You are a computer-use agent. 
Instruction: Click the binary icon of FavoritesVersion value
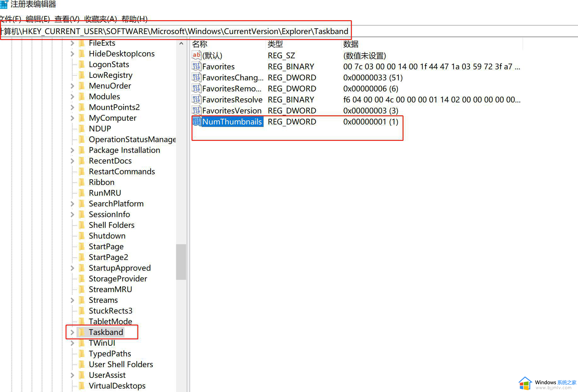(196, 111)
